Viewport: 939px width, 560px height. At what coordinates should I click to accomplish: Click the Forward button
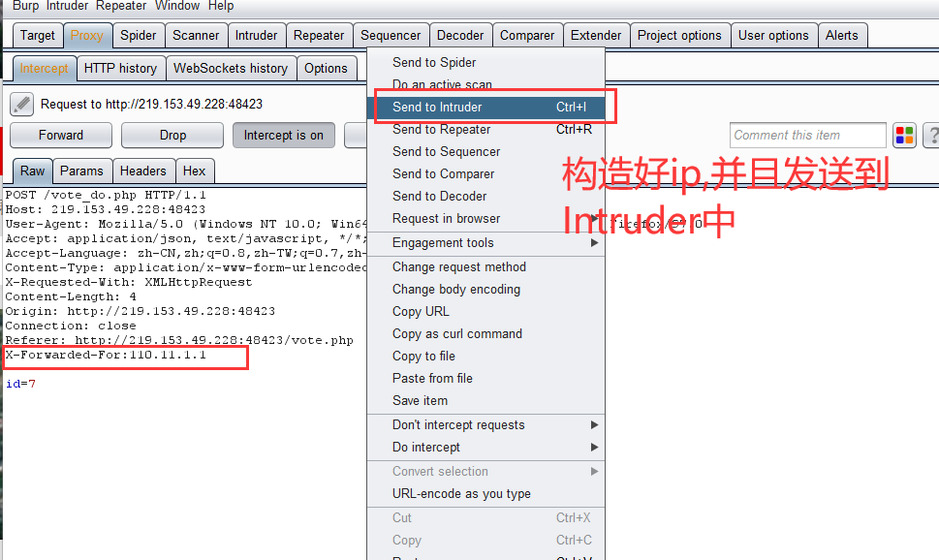(x=61, y=136)
